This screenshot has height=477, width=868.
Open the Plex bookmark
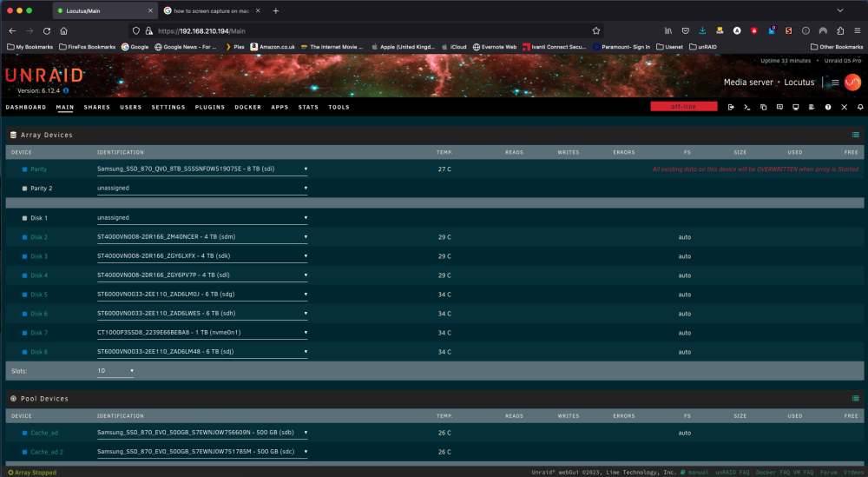click(234, 47)
